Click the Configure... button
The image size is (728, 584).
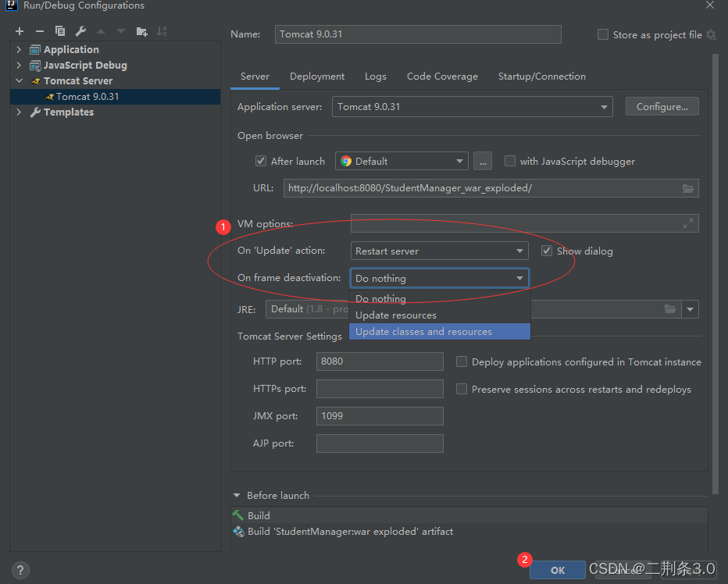pos(662,107)
